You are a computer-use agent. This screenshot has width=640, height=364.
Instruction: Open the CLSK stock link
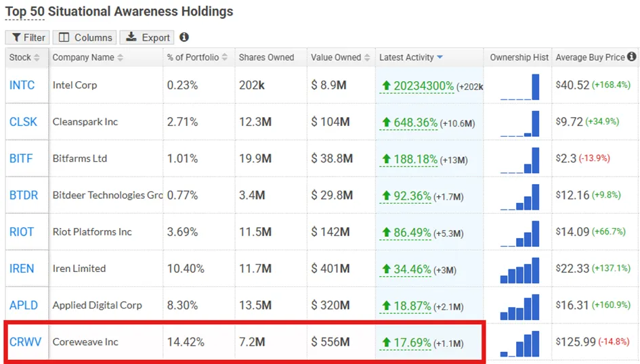pos(23,122)
